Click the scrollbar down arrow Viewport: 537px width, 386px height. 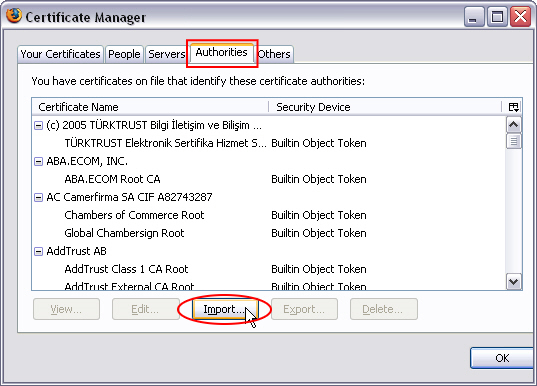click(513, 282)
